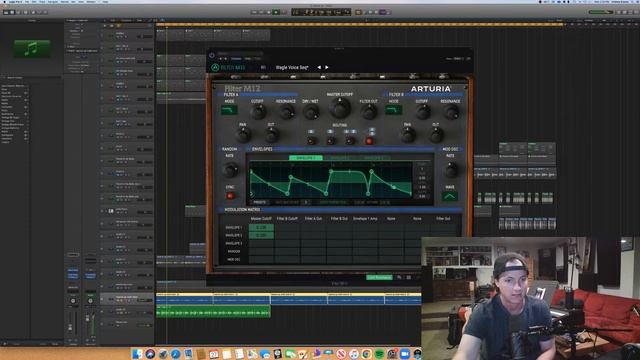Click the Filter A Out knob
The width and height of the screenshot is (640, 360).
[x=272, y=135]
